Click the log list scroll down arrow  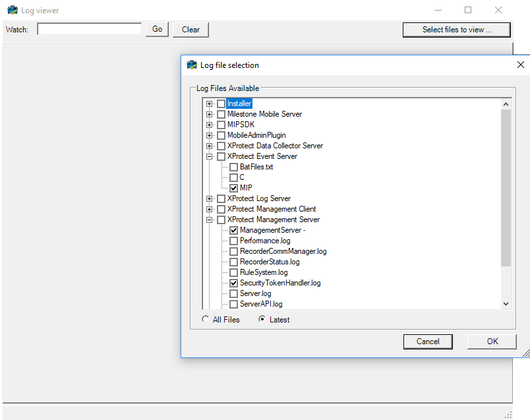(x=506, y=304)
